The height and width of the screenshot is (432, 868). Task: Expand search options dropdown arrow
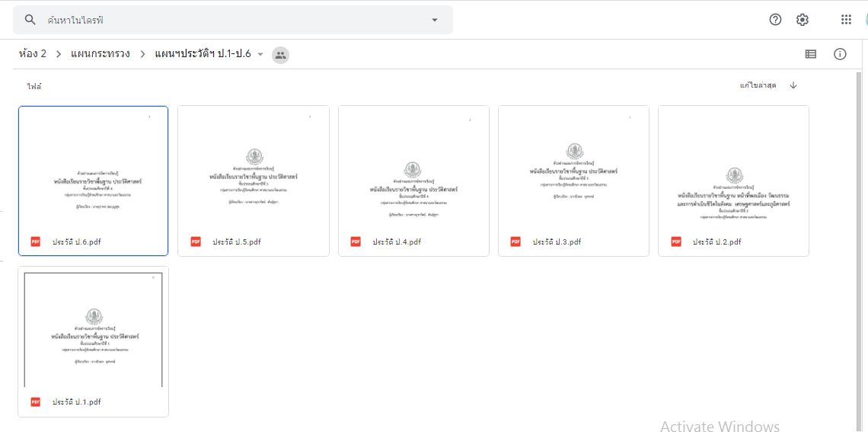(435, 20)
